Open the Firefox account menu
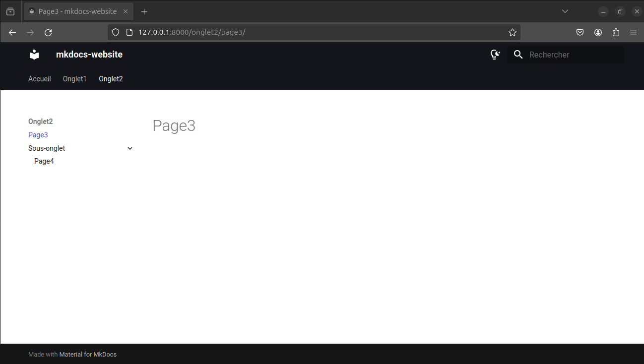The height and width of the screenshot is (364, 644). [x=598, y=32]
